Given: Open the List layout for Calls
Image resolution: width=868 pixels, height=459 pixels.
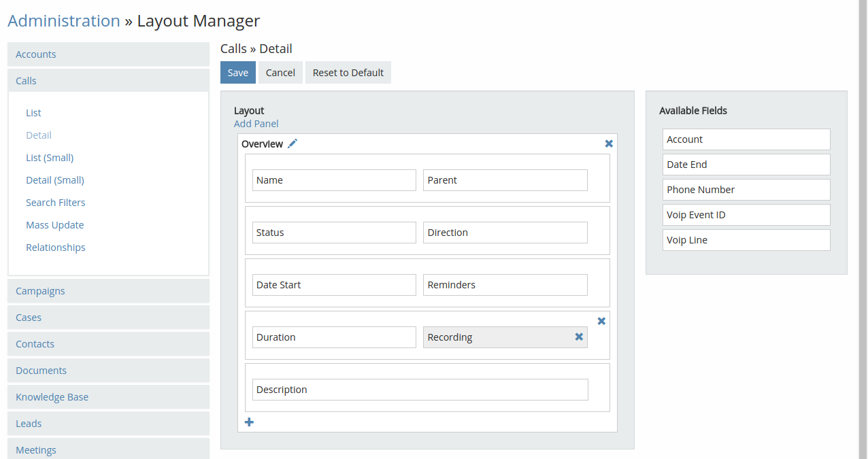Looking at the screenshot, I should pyautogui.click(x=33, y=113).
